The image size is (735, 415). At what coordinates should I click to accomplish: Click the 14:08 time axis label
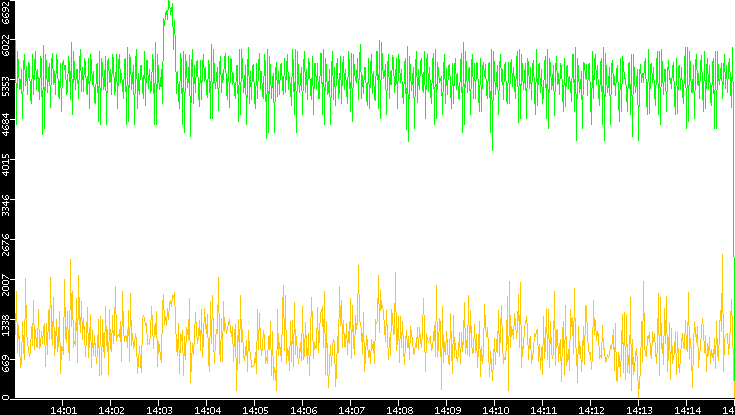click(x=398, y=410)
